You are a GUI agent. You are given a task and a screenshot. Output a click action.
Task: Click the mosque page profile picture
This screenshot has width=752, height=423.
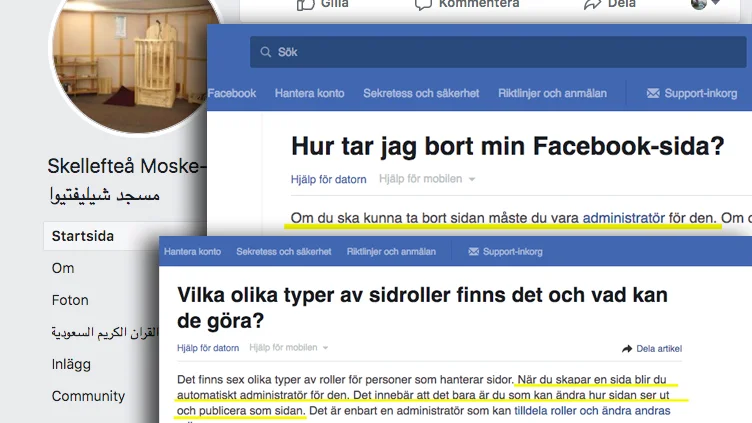[x=136, y=61]
